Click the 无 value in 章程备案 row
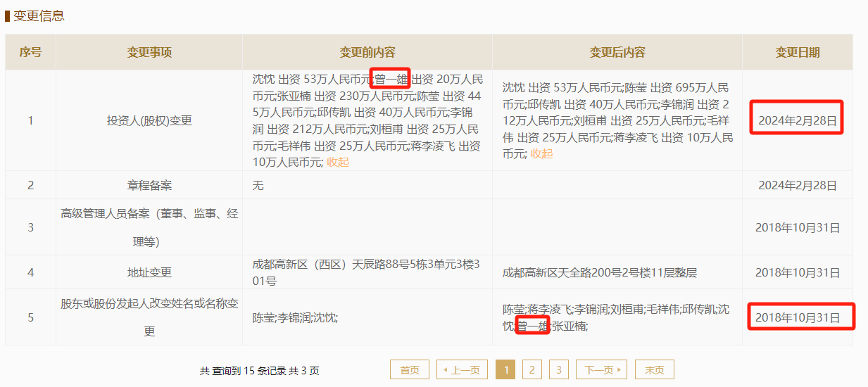This screenshot has height=387, width=868. click(258, 186)
